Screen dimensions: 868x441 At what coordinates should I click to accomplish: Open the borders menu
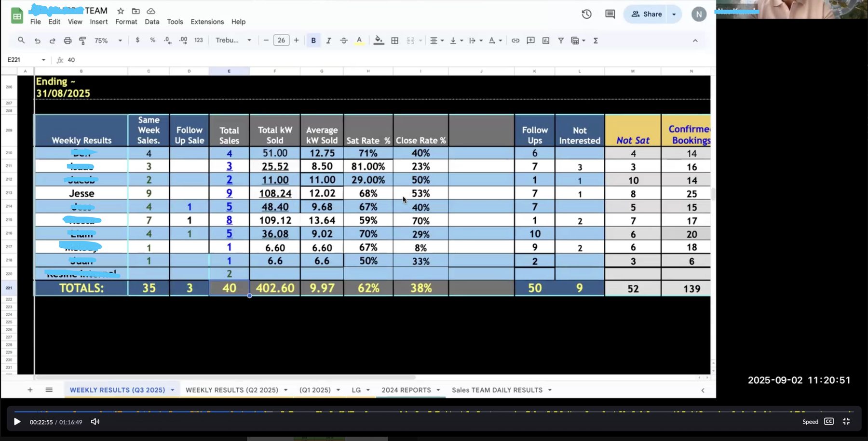pos(395,40)
